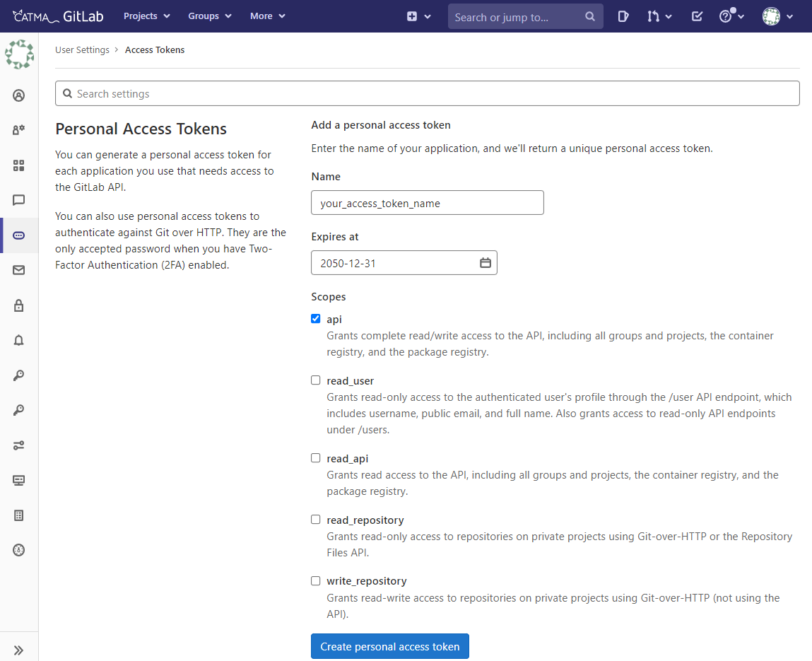Open Profile settings in the sidebar
This screenshot has height=661, width=812.
pos(18,95)
